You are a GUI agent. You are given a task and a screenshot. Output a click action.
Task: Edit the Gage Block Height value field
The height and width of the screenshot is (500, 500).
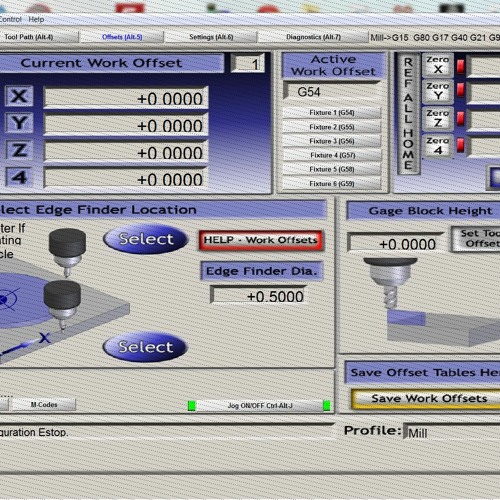pyautogui.click(x=395, y=243)
